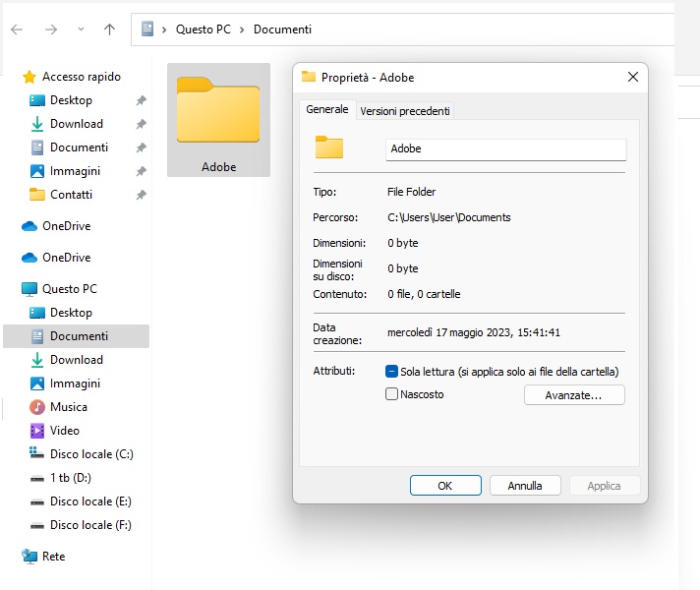
Task: Select the Adobe folder thumbnail
Action: (218, 120)
